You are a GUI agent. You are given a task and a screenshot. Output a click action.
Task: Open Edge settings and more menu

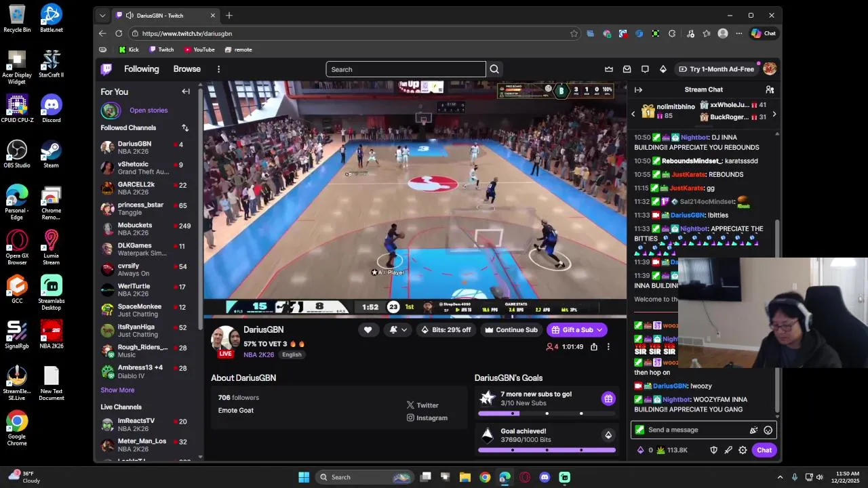pyautogui.click(x=739, y=33)
